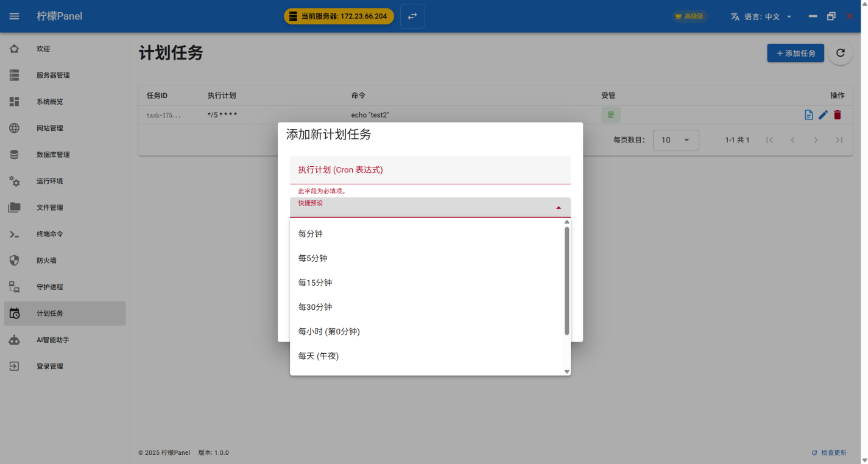The width and height of the screenshot is (868, 464).
Task: Click 检查更新 link
Action: 829,452
